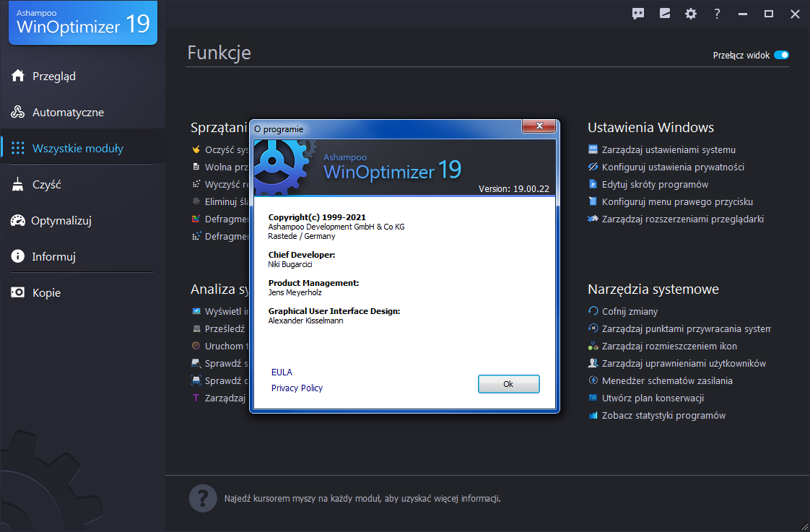Open the Automatyczne section
This screenshot has height=532, width=810.
point(82,112)
